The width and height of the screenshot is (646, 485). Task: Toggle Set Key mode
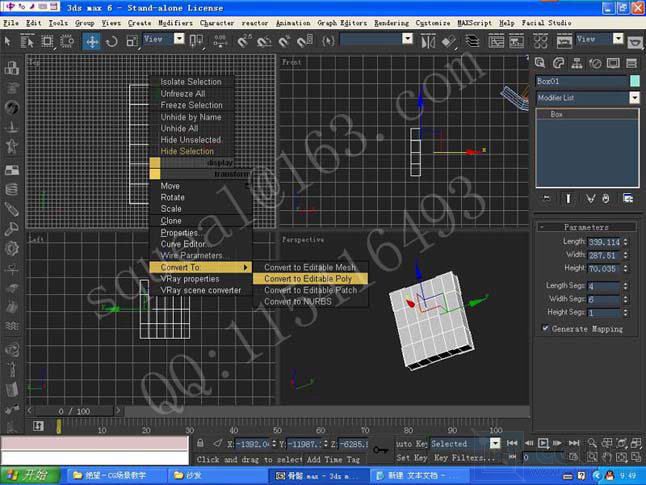(x=411, y=457)
